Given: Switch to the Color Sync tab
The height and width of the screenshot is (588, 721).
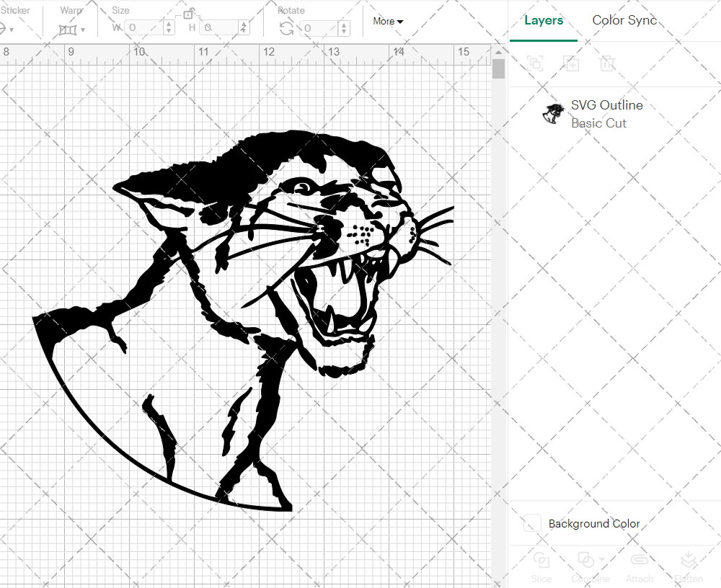Looking at the screenshot, I should click(624, 20).
